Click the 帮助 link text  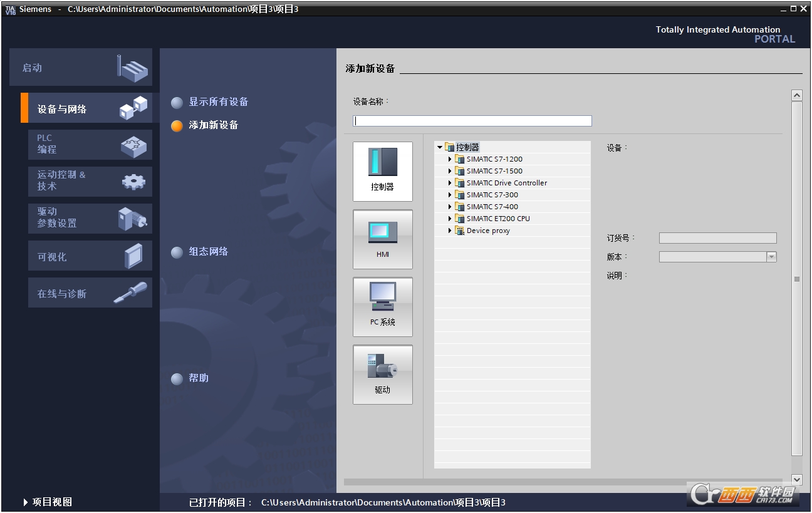(199, 378)
